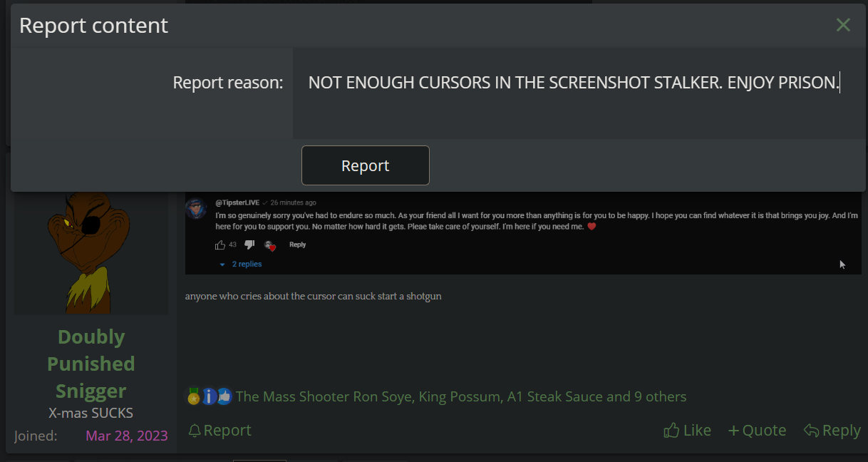Click the '43' like count in embedded comment
Viewport: 868px width, 462px height.
[x=232, y=245]
